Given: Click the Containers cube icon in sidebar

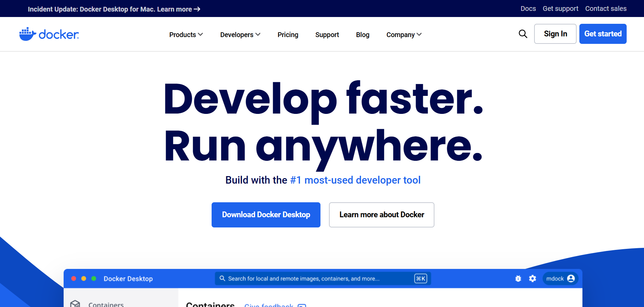Looking at the screenshot, I should click(x=75, y=304).
